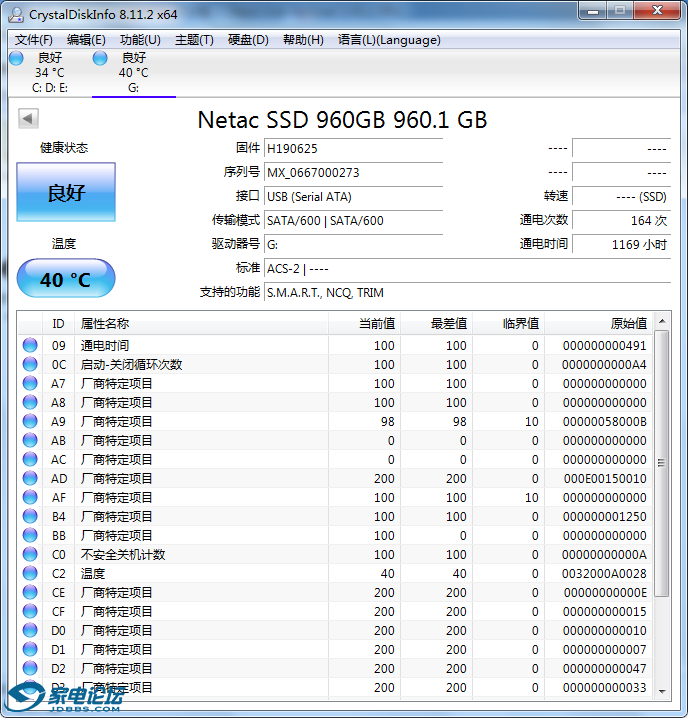Click status orb for attribute AC
Screen dimensions: 688x718
click(x=30, y=459)
